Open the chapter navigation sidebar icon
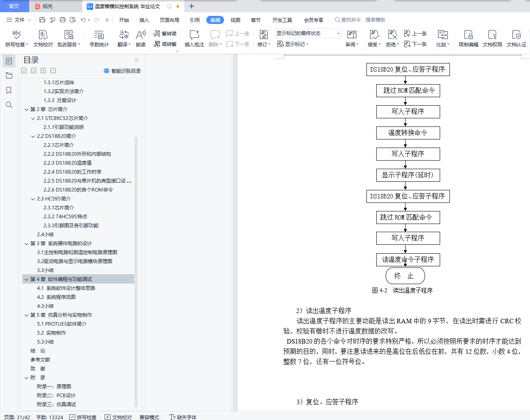This screenshot has width=530, height=420. 9,76
